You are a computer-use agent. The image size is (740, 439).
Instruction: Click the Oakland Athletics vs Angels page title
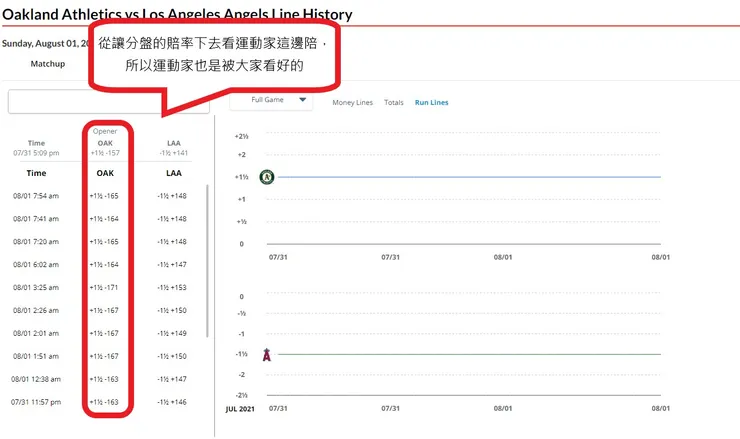177,14
